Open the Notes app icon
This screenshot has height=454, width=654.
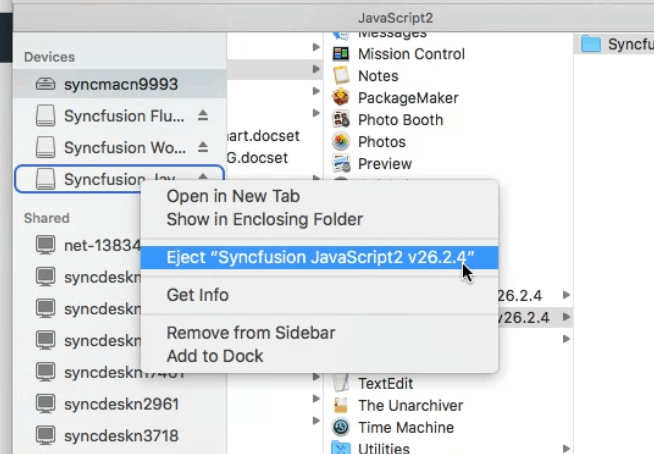341,76
